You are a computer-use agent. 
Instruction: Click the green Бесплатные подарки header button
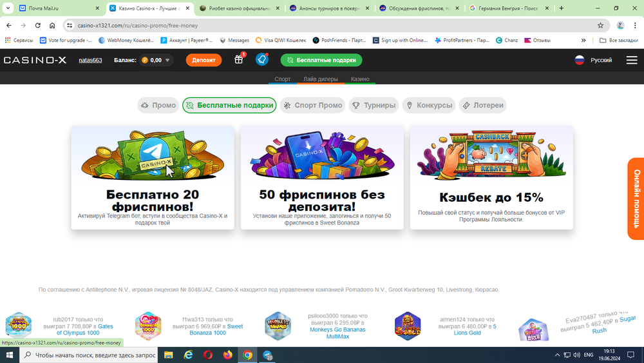coord(321,60)
